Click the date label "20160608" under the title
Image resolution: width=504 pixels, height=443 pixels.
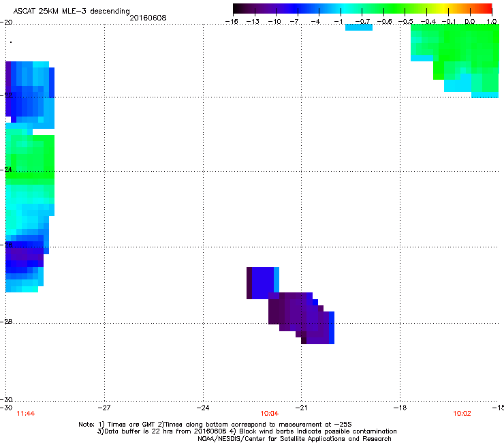coord(148,18)
